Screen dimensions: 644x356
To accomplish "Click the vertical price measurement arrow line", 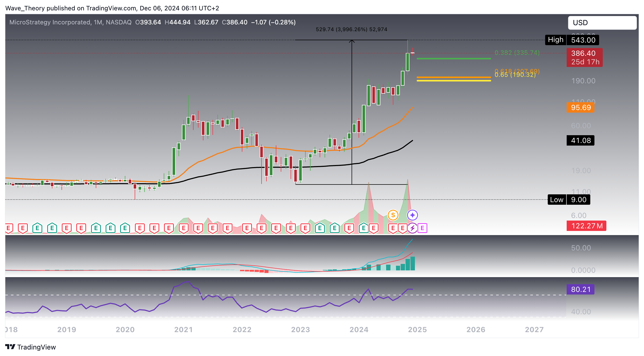I will [x=352, y=112].
